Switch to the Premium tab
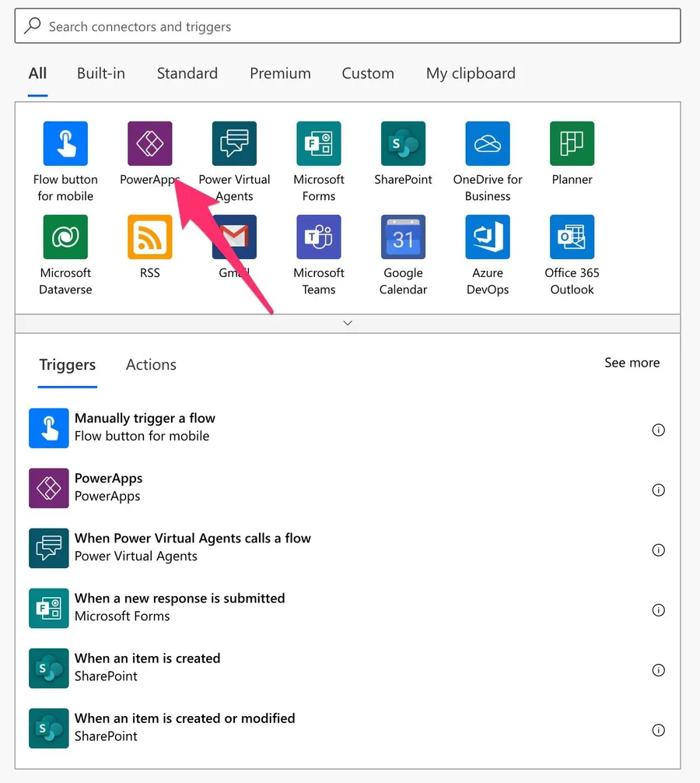Screen dimensions: 700x783 pyautogui.click(x=280, y=74)
